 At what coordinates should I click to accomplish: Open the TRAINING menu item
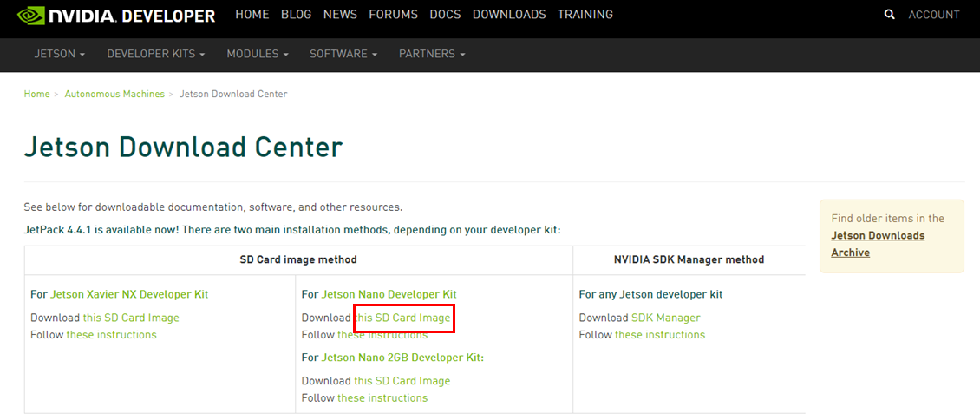coord(585,15)
